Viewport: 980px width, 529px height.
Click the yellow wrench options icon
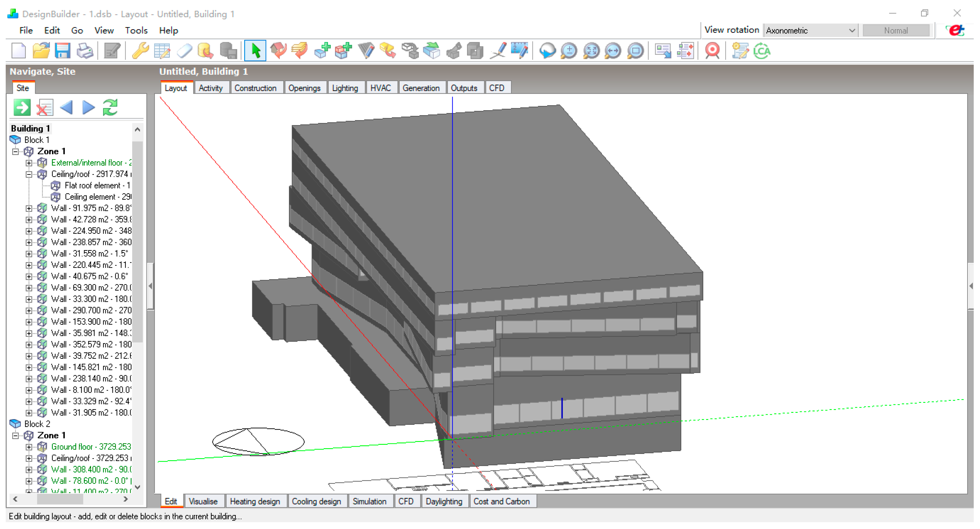coord(140,51)
